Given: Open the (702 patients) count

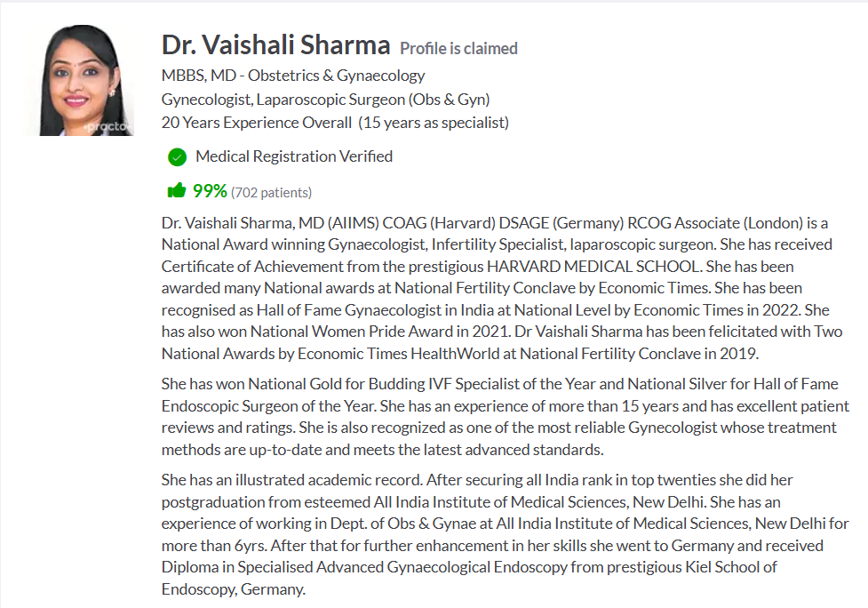Looking at the screenshot, I should tap(271, 192).
